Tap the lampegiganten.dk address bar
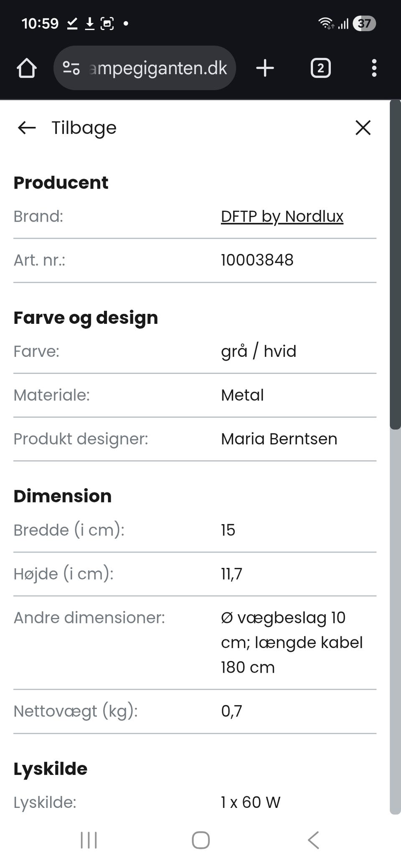This screenshot has height=868, width=401. pyautogui.click(x=158, y=68)
